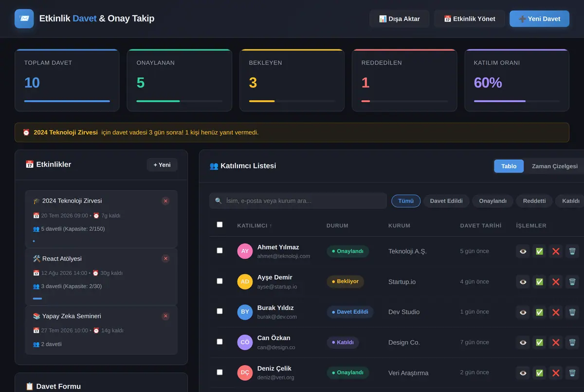584x392 pixels.
Task: Check the box for Ahmet Yılmaz
Action: pyautogui.click(x=219, y=250)
